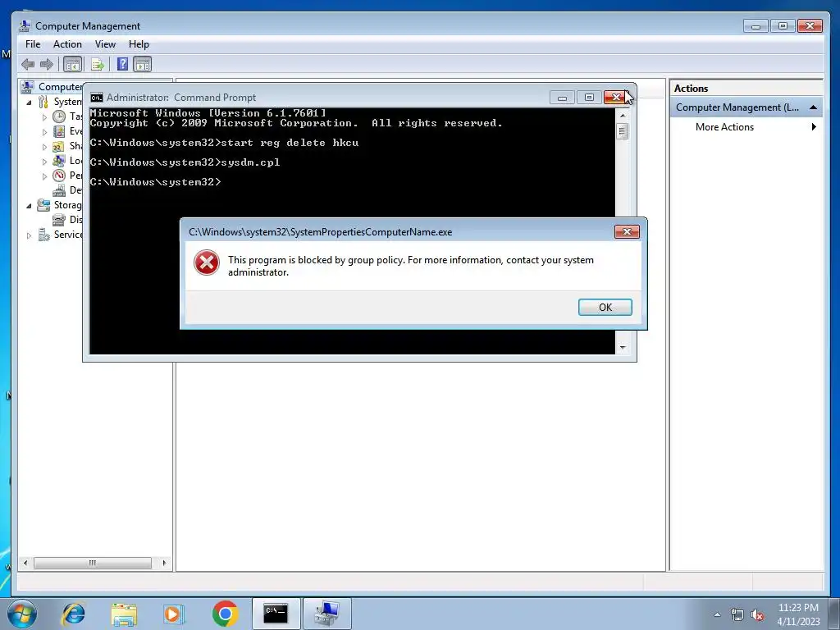Launch Internet Explorer from the taskbar
The width and height of the screenshot is (840, 630).
click(x=73, y=614)
